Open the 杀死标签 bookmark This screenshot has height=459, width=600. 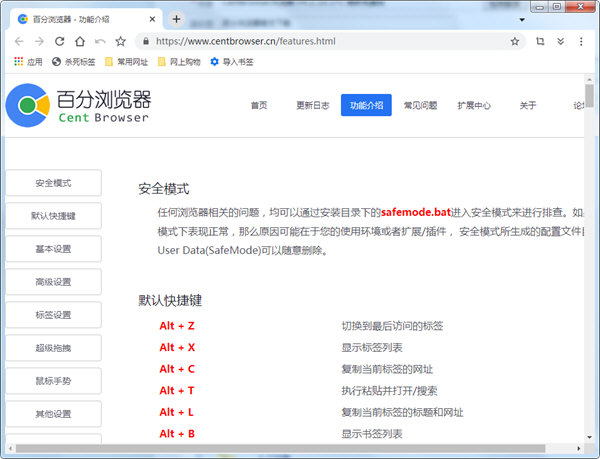(73, 62)
